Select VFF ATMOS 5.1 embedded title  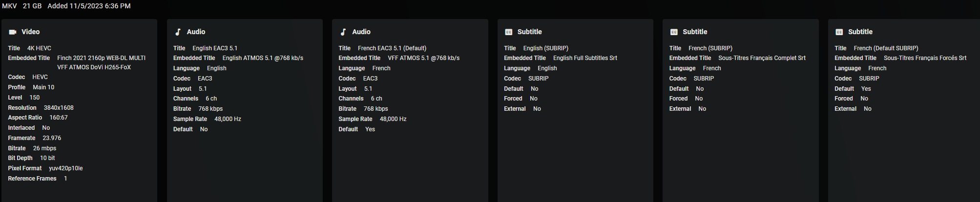[x=423, y=58]
